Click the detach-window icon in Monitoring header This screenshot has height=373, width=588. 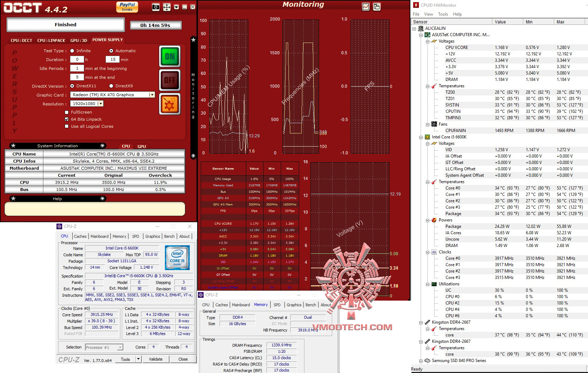coord(377,7)
